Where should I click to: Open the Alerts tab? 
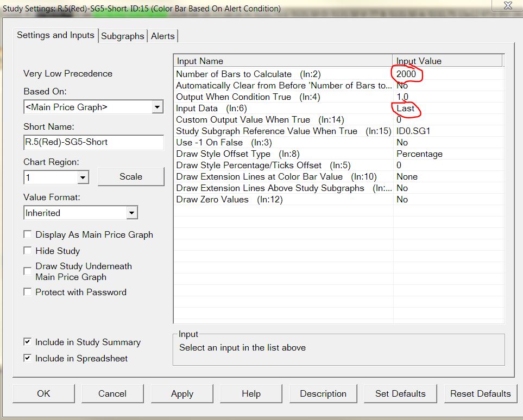coord(163,36)
